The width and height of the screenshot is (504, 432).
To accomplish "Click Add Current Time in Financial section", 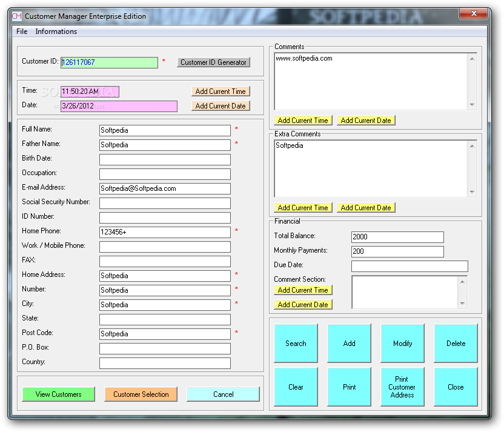I will point(303,290).
